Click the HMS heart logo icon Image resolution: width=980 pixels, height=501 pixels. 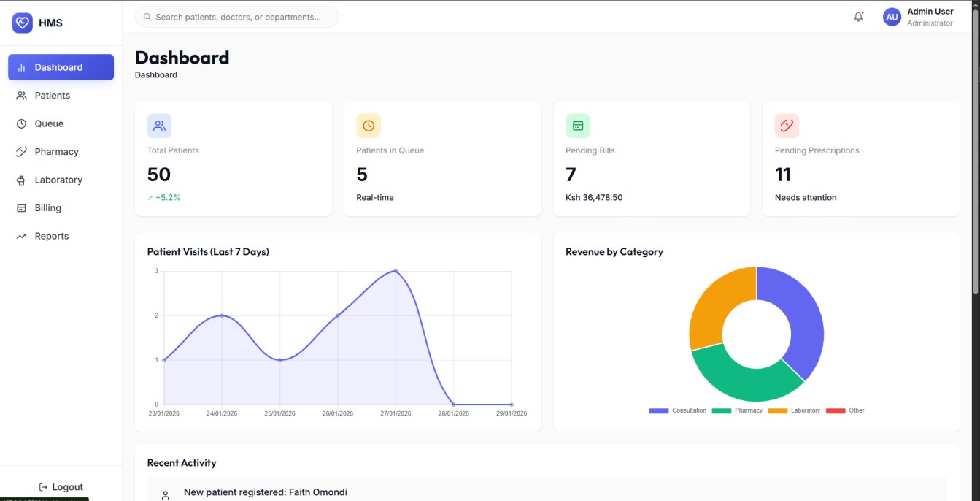pyautogui.click(x=23, y=23)
